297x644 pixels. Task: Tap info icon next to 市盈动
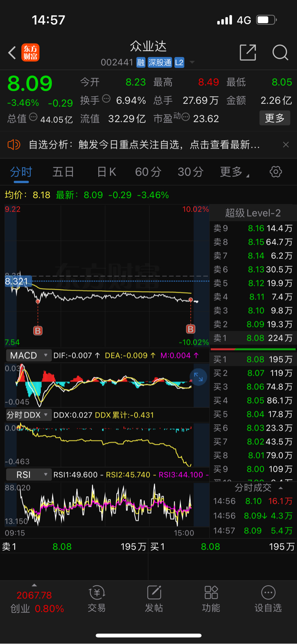click(x=186, y=117)
